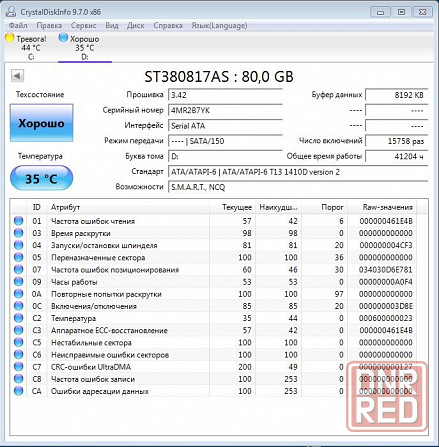Open the Справка menu

tap(168, 25)
